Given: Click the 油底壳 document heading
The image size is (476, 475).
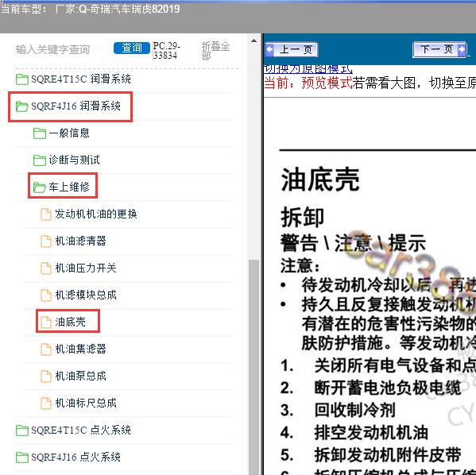Looking at the screenshot, I should (320, 180).
